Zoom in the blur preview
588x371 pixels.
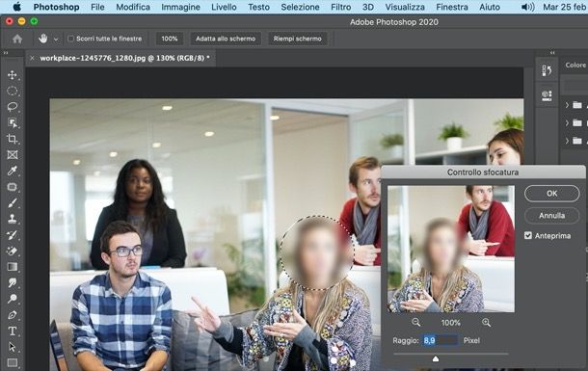[x=487, y=322]
